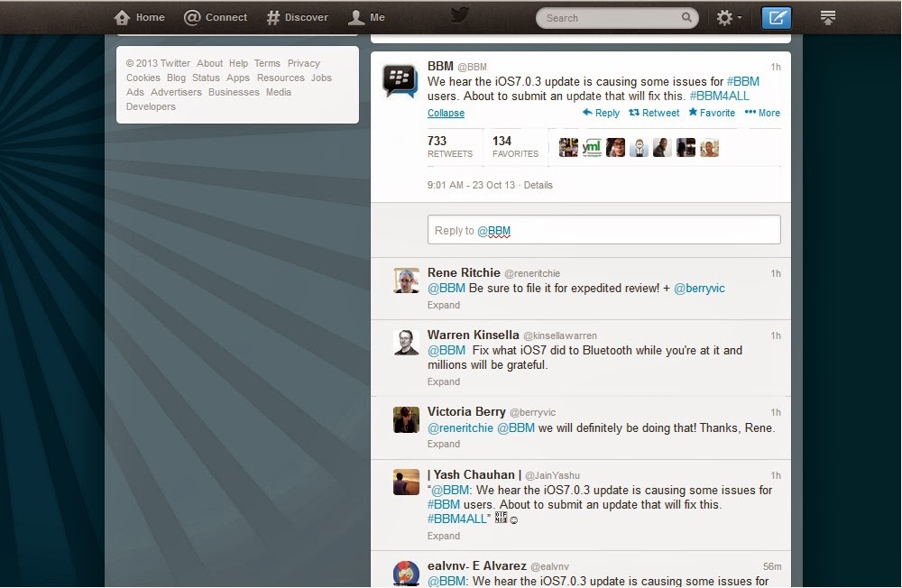
Task: View the 134 favorites list
Action: coord(515,147)
